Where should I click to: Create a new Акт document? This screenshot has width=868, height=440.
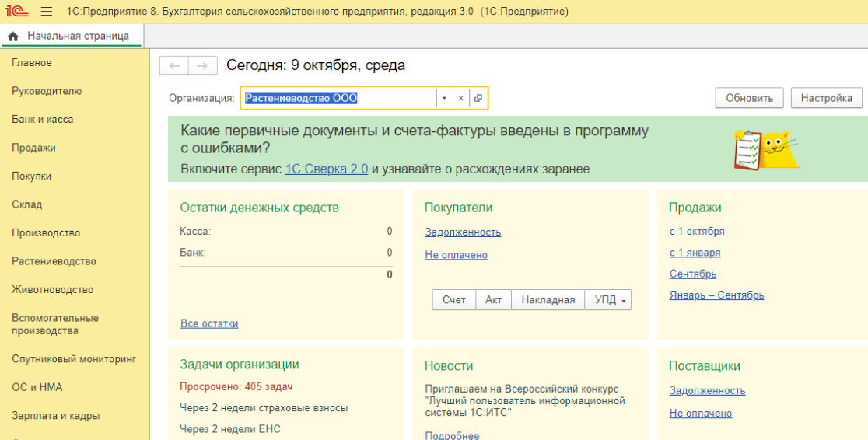[x=493, y=300]
